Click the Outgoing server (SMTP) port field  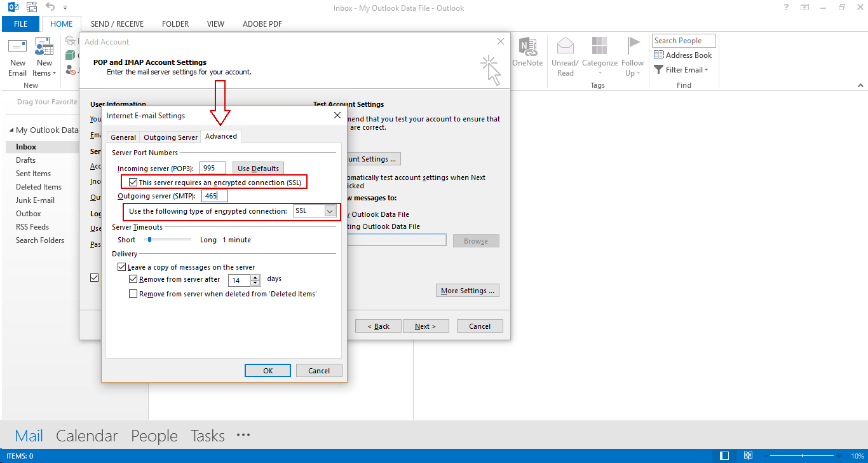(x=215, y=196)
